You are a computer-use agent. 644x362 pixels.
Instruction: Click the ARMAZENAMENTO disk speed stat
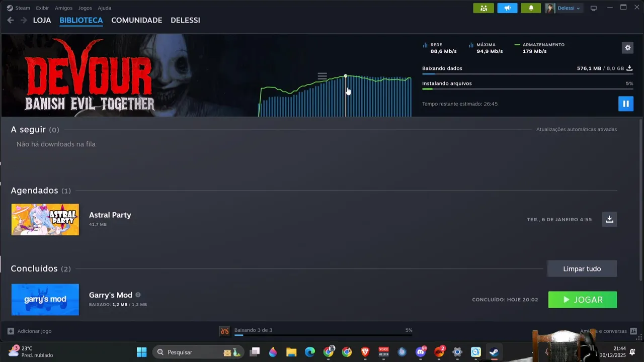tap(539, 48)
